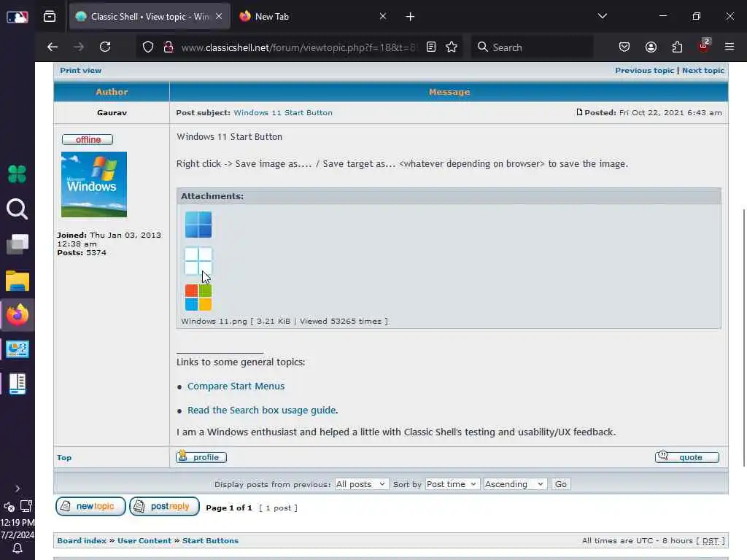The width and height of the screenshot is (747, 560).
Task: Start a new topic
Action: (x=90, y=506)
